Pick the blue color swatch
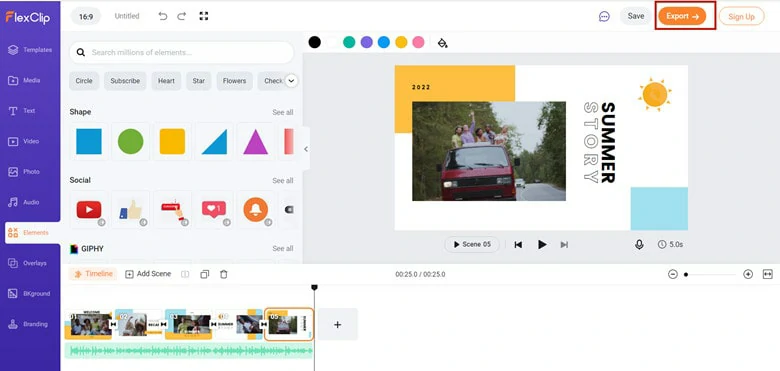Viewport: 780px width, 371px height. [x=384, y=42]
